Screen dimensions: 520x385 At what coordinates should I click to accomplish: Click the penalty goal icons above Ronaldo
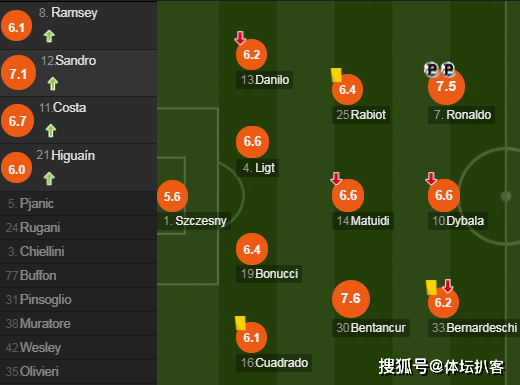[439, 69]
